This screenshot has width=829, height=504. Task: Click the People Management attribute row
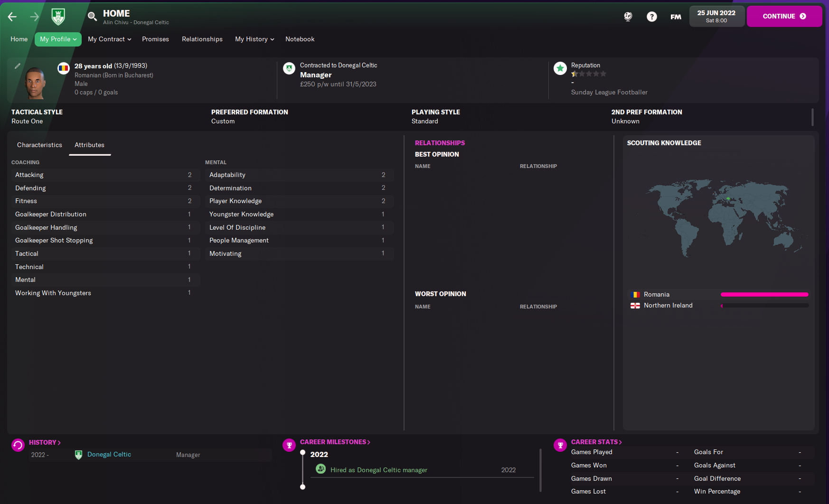point(299,241)
